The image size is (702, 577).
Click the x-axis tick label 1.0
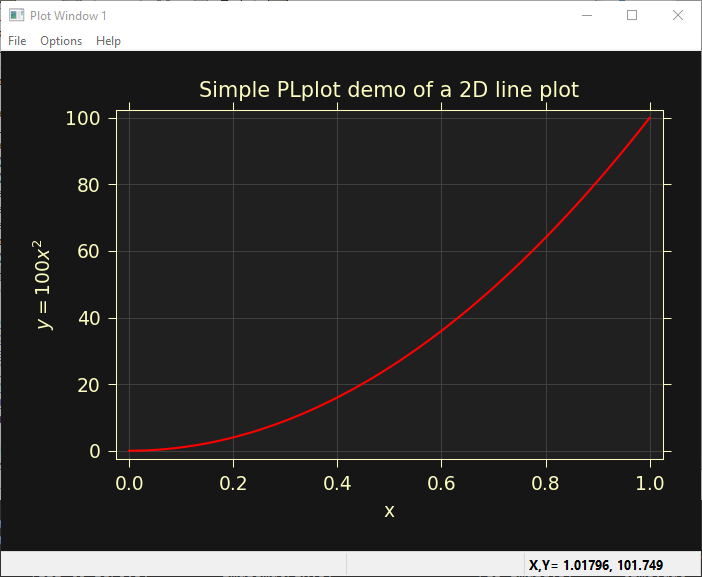pos(650,483)
